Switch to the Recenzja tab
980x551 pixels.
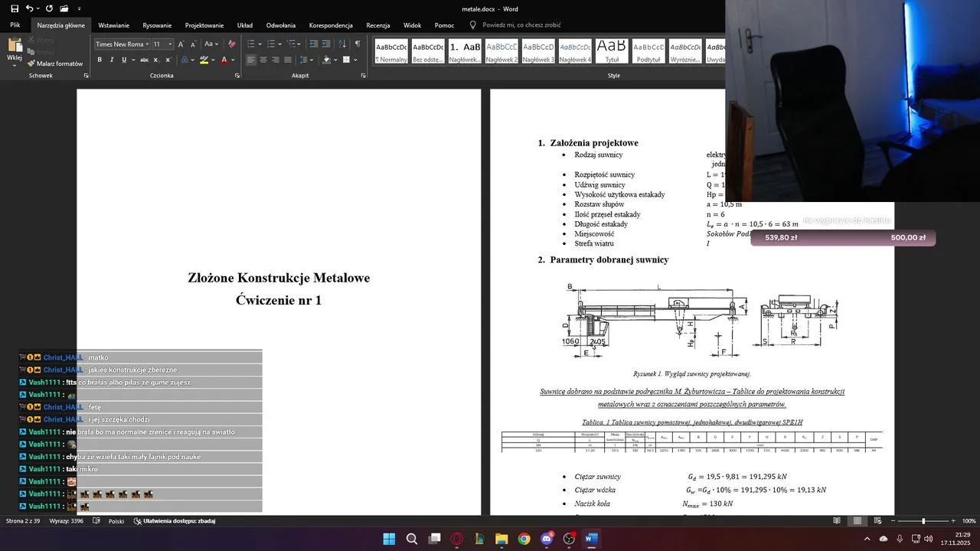(x=378, y=25)
